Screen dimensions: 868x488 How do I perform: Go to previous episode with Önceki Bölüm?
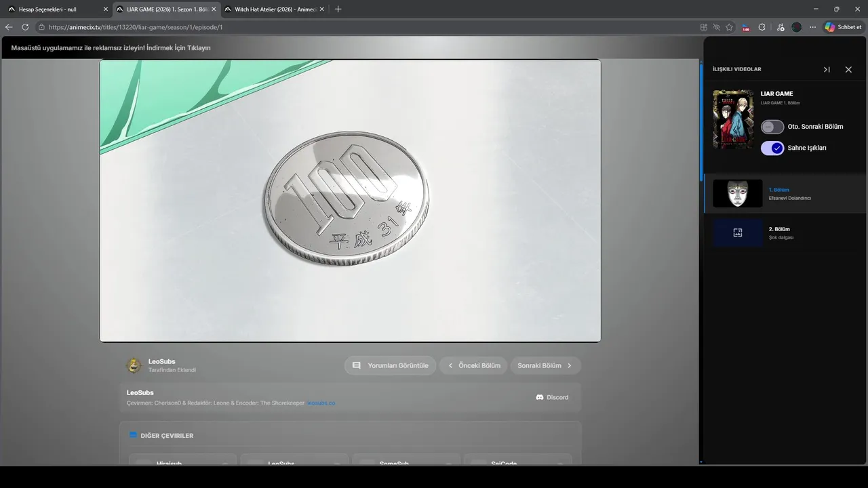coord(473,365)
